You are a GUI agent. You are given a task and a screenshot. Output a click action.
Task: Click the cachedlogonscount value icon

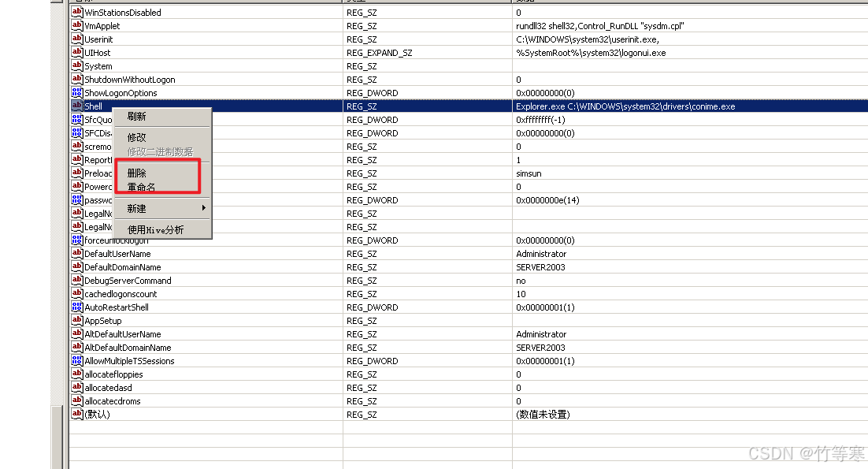(x=77, y=294)
